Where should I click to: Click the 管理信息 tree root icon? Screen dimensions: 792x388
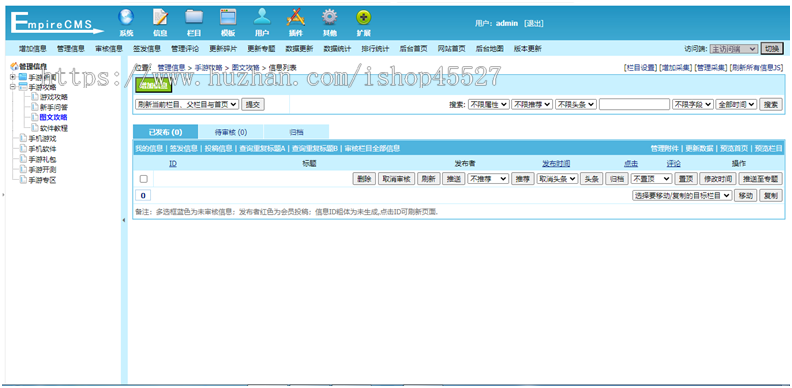click(x=14, y=66)
